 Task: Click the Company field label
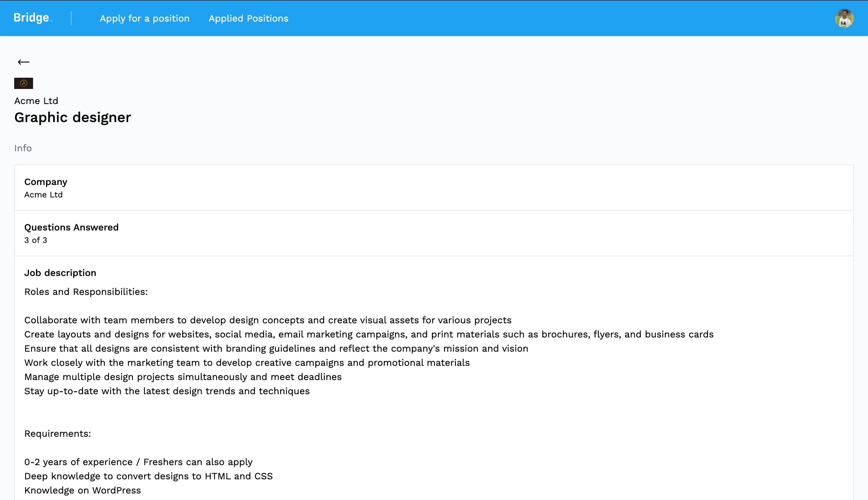pyautogui.click(x=46, y=182)
